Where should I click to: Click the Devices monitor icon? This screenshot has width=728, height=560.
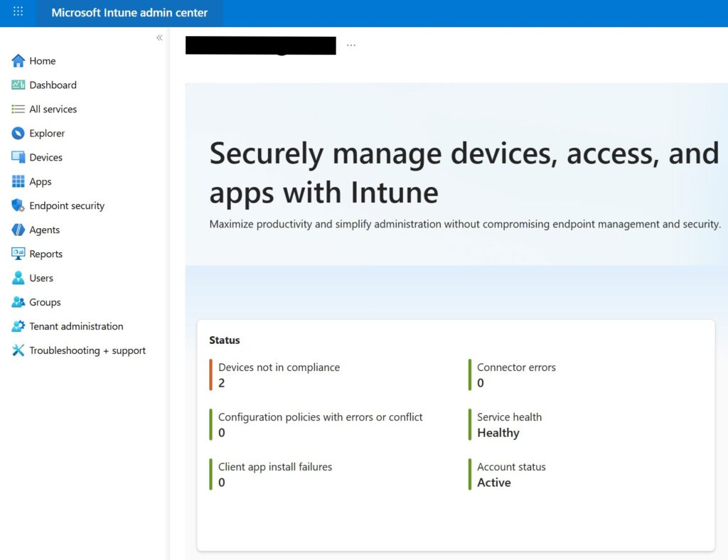[18, 158]
